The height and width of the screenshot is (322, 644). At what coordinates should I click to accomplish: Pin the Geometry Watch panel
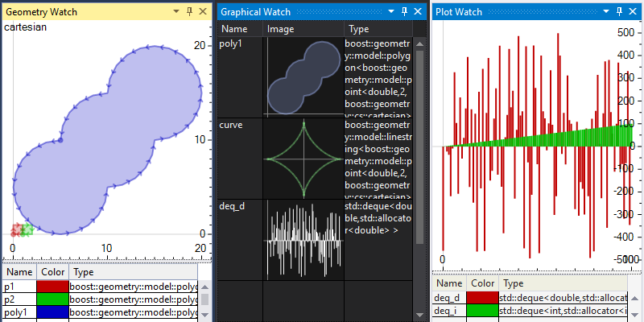(x=189, y=11)
